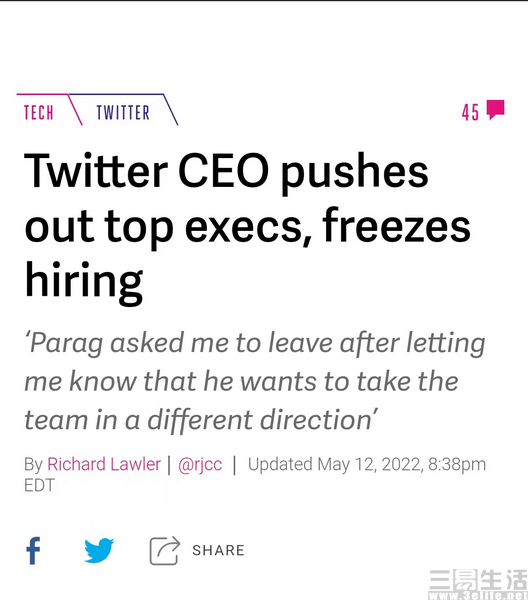Click the 45 comment count

pos(470,112)
